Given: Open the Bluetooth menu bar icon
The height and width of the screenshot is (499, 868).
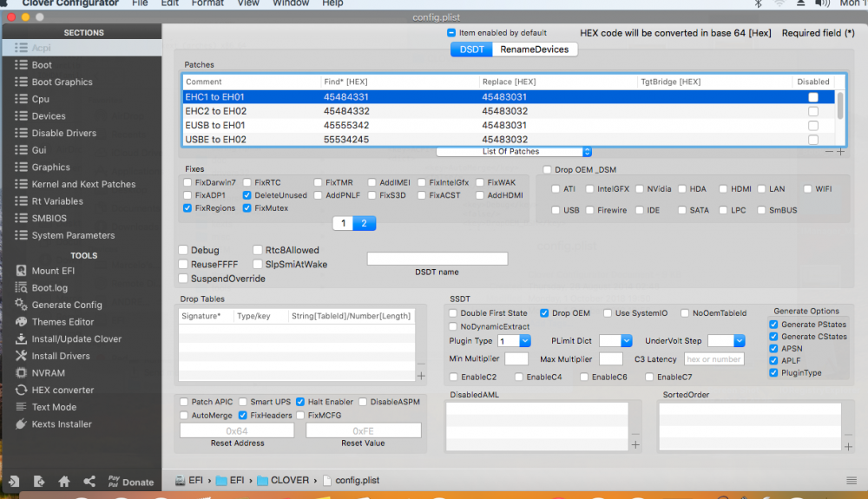Looking at the screenshot, I should [x=759, y=3].
